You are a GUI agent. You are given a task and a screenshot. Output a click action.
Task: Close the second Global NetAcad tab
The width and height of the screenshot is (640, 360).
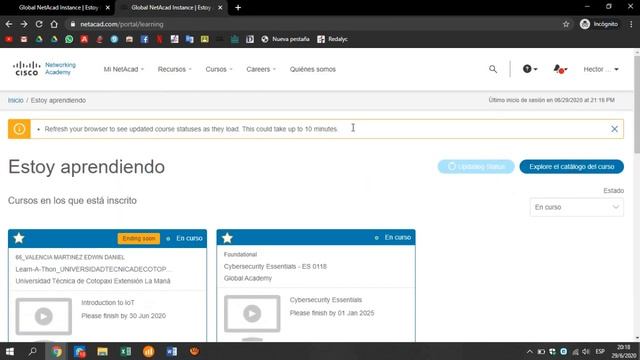pyautogui.click(x=220, y=8)
